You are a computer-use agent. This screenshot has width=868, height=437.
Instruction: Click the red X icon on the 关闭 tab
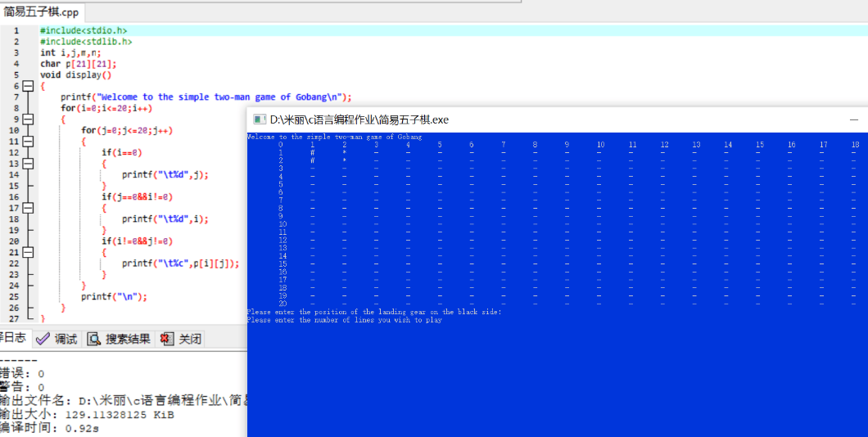tap(167, 339)
